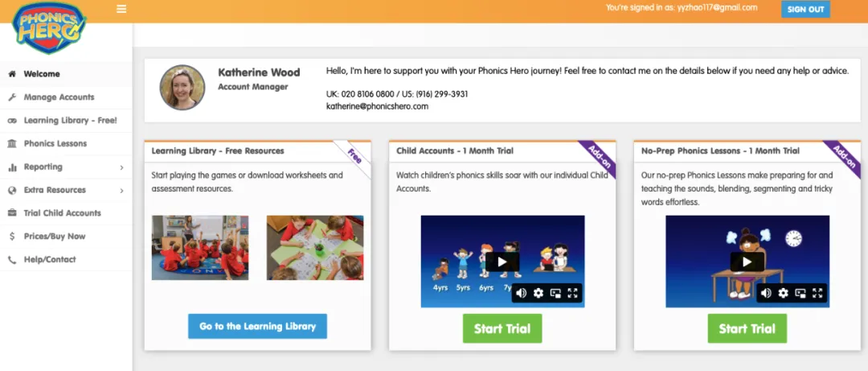Play the Child Accounts trial video

(x=502, y=262)
